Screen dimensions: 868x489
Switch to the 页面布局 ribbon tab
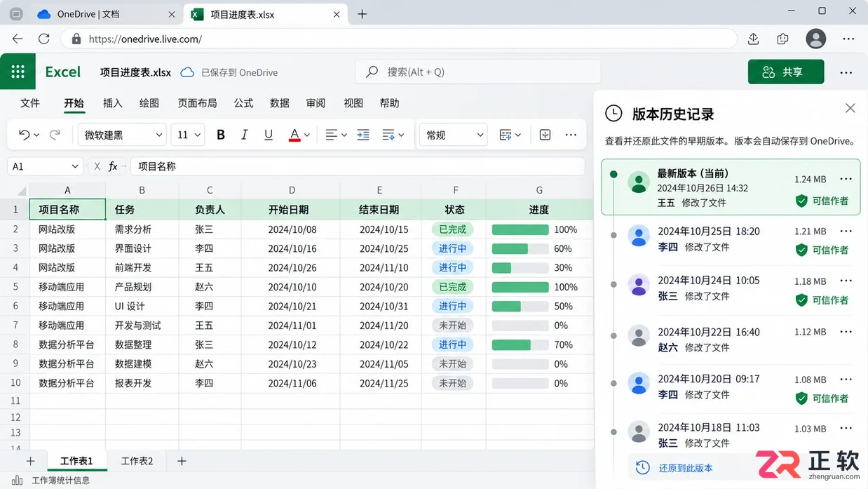click(x=197, y=103)
